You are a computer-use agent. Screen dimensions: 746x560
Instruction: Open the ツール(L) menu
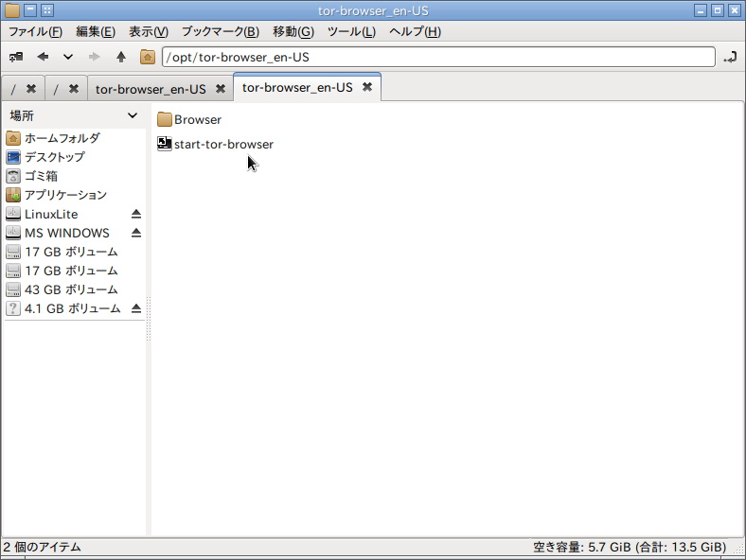(x=351, y=32)
